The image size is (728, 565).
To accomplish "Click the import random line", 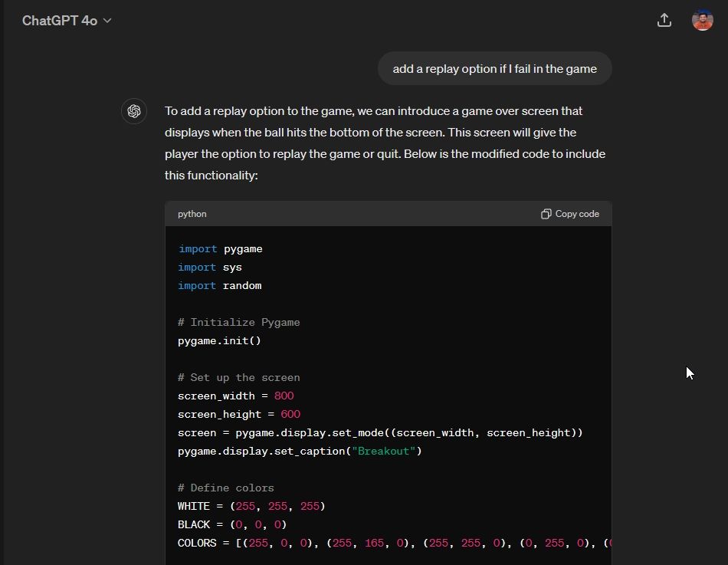I will tap(220, 286).
